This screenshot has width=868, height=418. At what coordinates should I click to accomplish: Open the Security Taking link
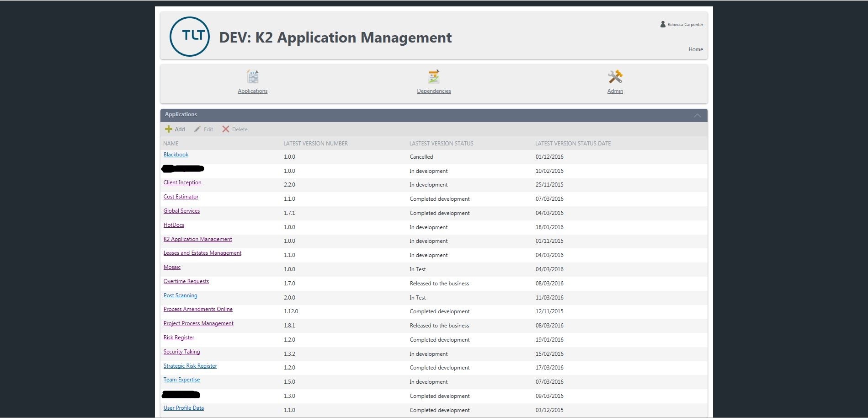tap(181, 352)
